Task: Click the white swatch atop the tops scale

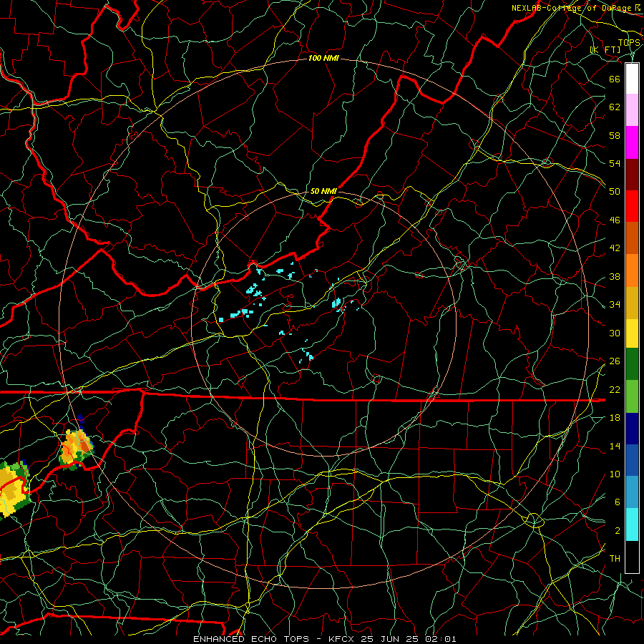Action: [x=632, y=79]
